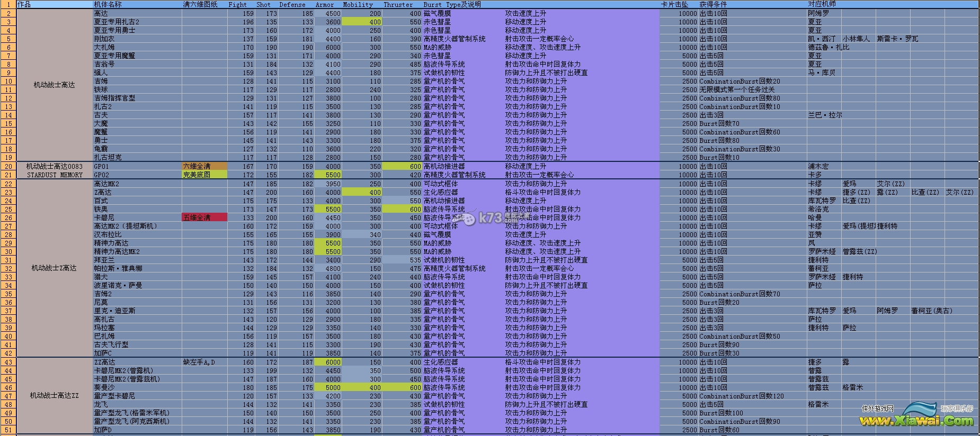This screenshot has width=980, height=436.
Task: Select the 缺左手A,D note cell
Action: 204,362
